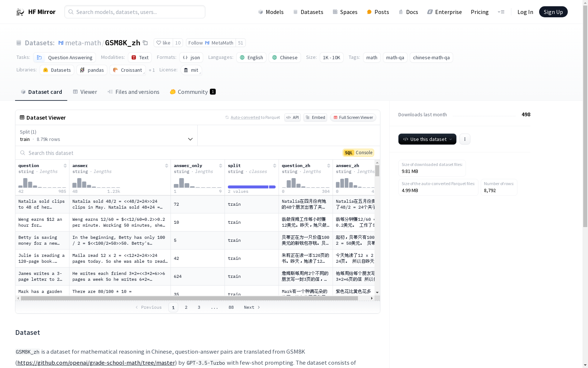Screen dimensions: 588x368
Task: Click the Embed button
Action: point(315,117)
